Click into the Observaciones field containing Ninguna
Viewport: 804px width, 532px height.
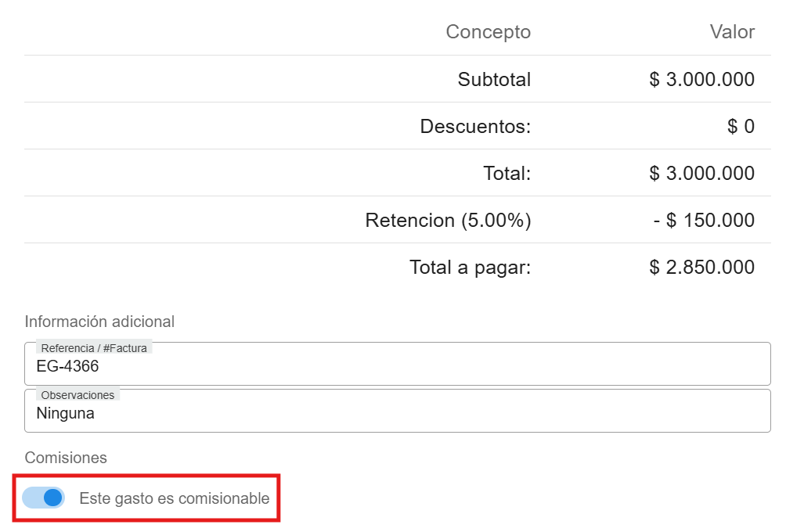pos(398,414)
